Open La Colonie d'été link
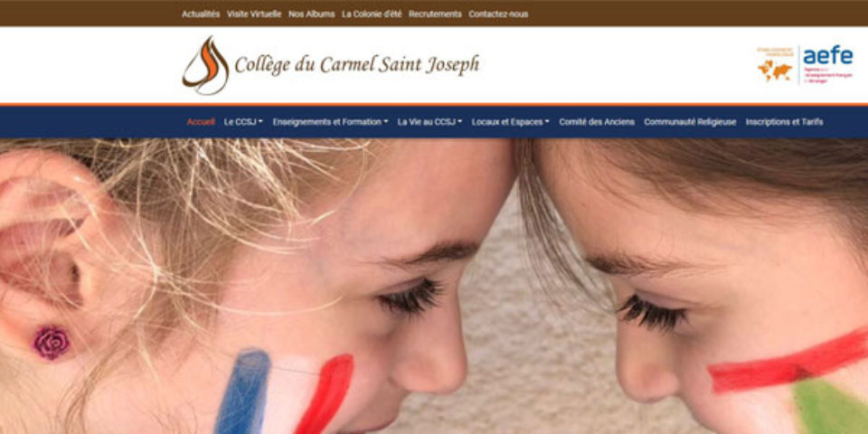 point(372,14)
